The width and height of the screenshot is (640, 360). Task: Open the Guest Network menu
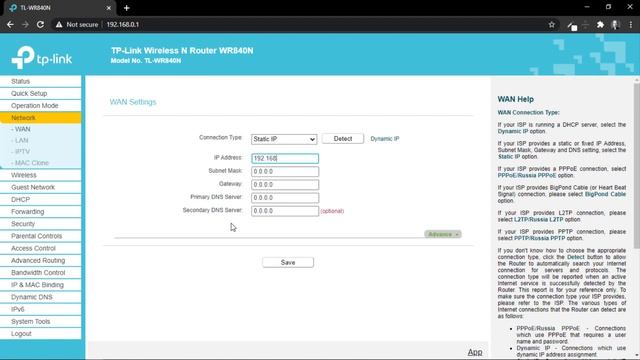pos(40,187)
